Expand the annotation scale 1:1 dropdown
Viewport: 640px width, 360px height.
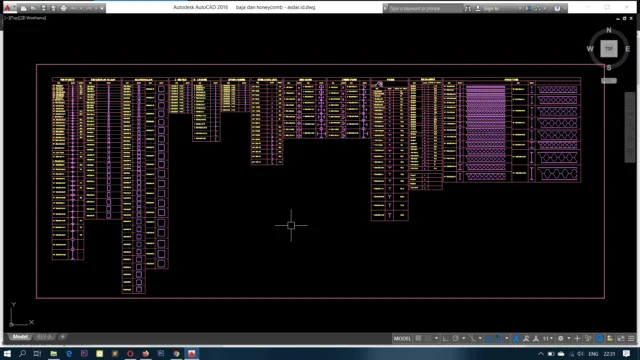[x=547, y=338]
